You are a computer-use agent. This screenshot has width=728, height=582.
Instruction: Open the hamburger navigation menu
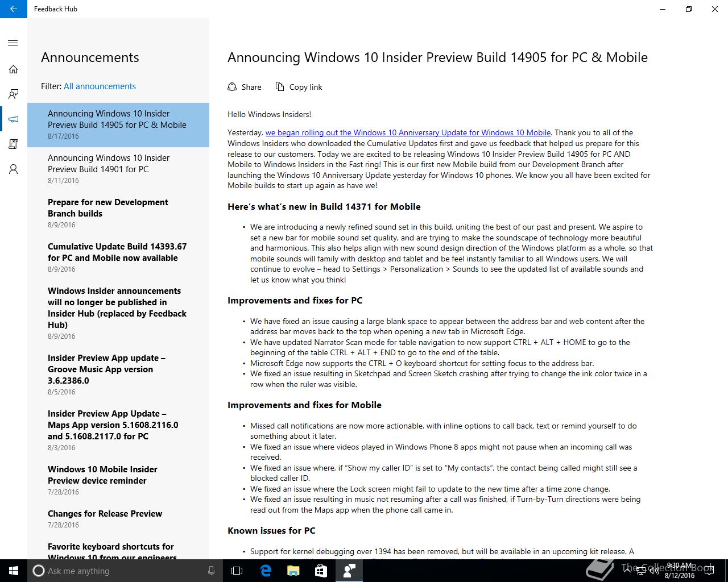(x=14, y=43)
